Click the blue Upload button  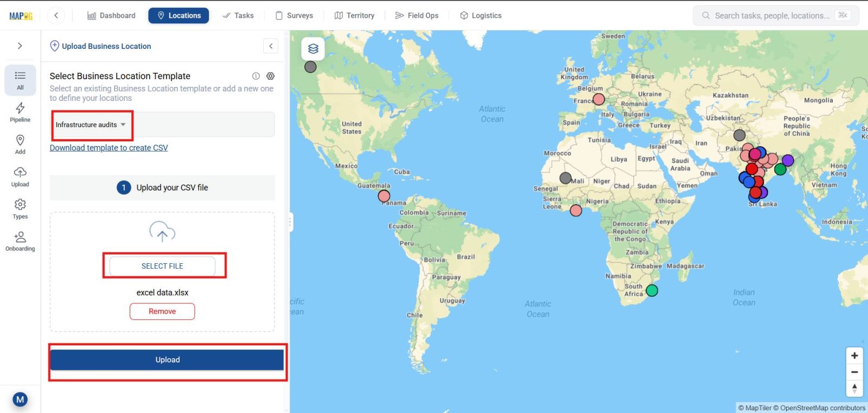[x=167, y=360]
